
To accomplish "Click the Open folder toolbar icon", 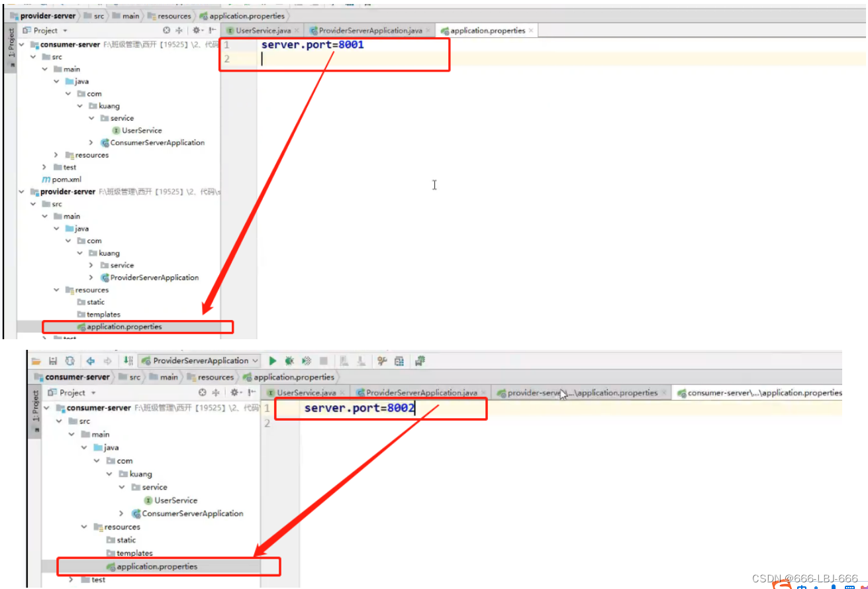I will coord(36,361).
